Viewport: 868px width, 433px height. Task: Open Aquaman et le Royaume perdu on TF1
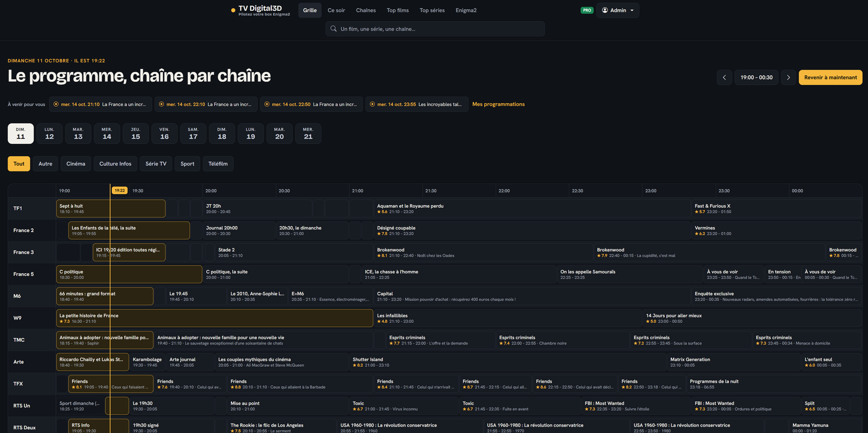[532, 208]
